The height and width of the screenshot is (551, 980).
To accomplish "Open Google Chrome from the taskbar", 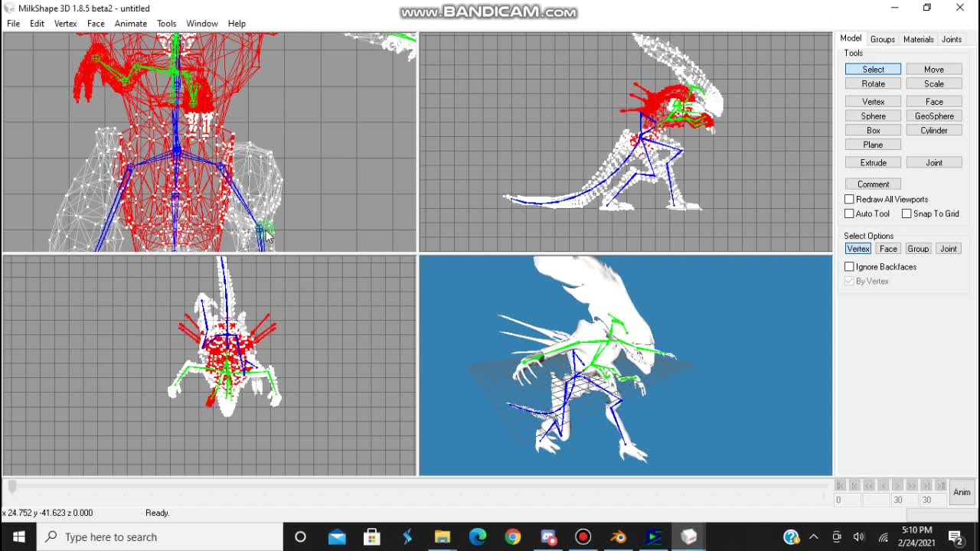I will point(513,536).
